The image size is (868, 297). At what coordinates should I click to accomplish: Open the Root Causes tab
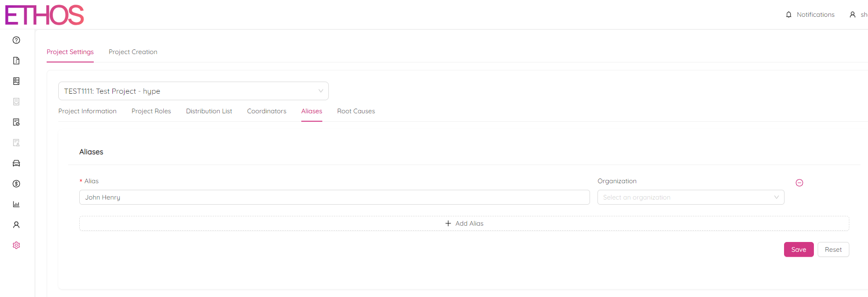(x=356, y=111)
